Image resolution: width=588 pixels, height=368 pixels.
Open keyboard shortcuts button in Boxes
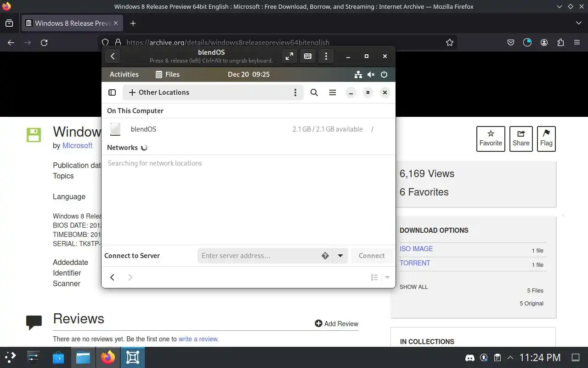tap(308, 56)
